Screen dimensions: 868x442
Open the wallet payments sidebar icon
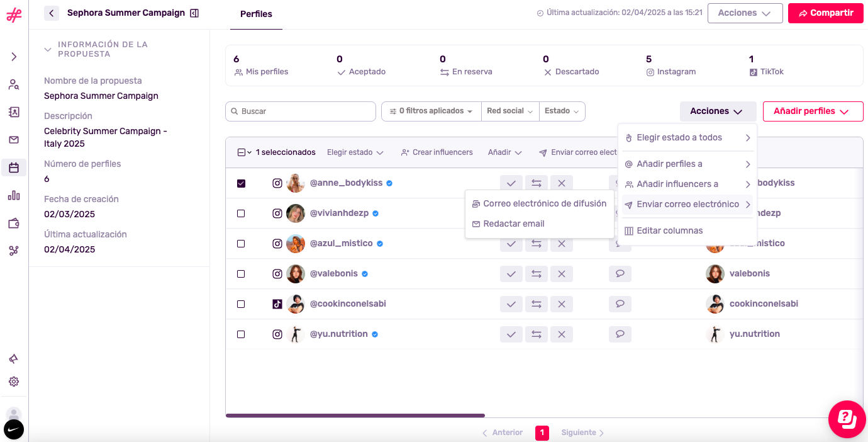(x=14, y=223)
